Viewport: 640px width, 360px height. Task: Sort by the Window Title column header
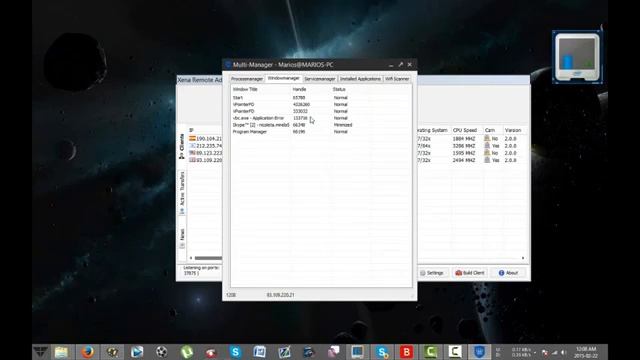pos(245,89)
